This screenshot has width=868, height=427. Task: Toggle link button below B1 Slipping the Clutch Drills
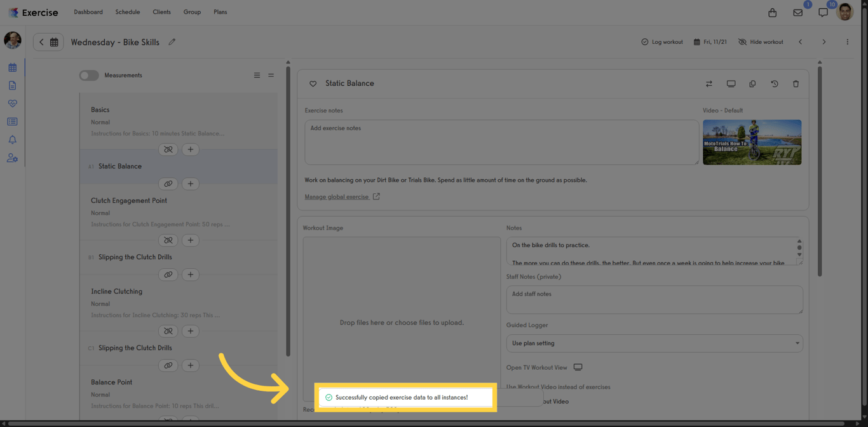(x=168, y=274)
